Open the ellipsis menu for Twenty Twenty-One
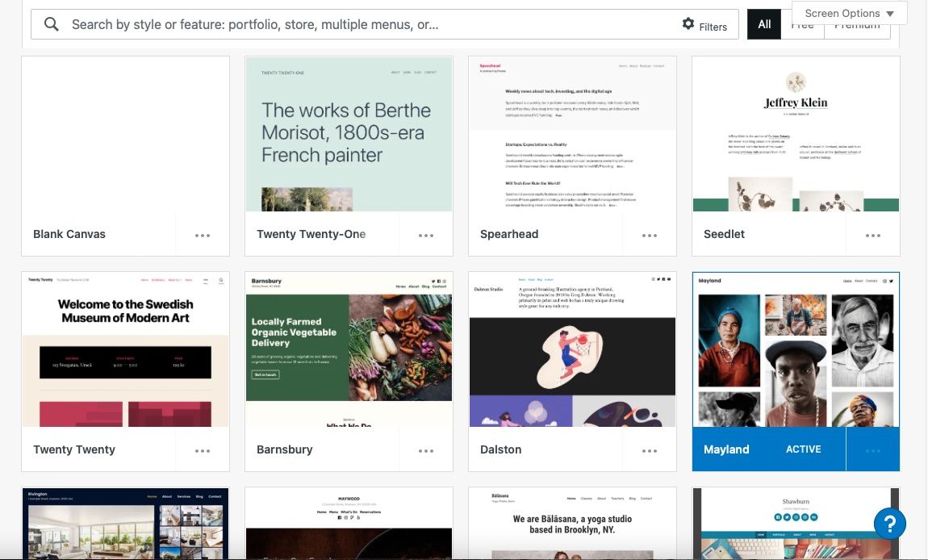 (425, 234)
